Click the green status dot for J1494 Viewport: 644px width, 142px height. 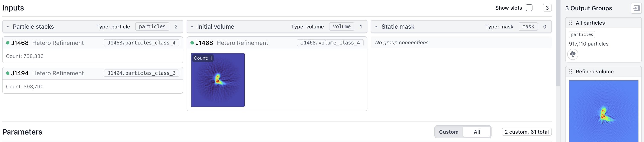[x=8, y=73]
